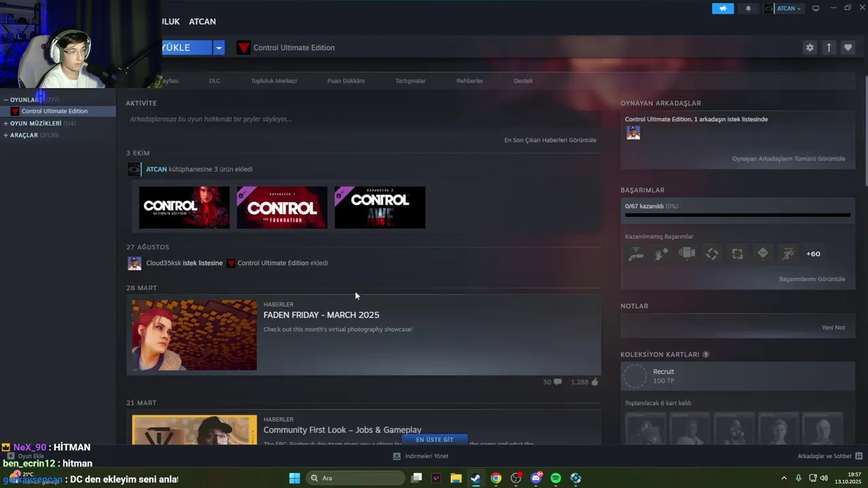
Task: Open Spotify from the taskbar
Action: (555, 478)
